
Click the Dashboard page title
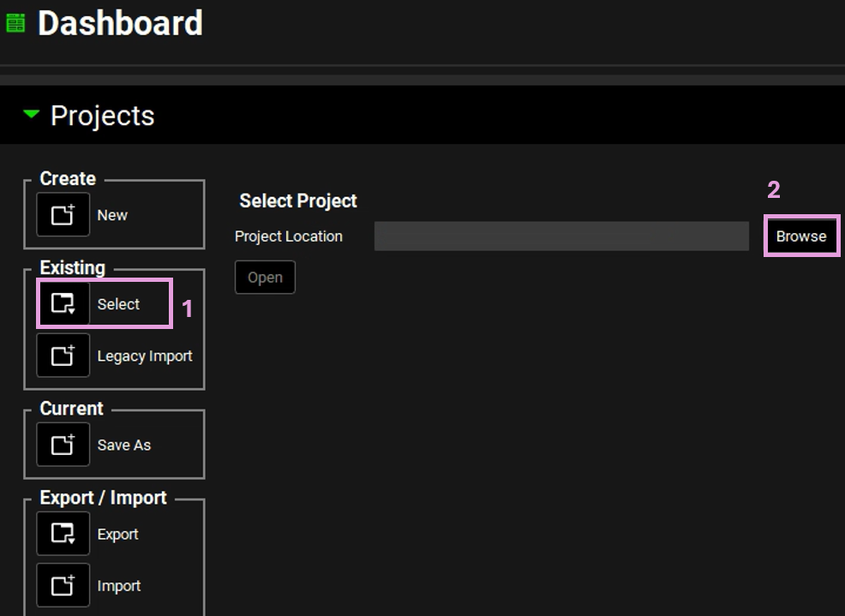tap(120, 23)
